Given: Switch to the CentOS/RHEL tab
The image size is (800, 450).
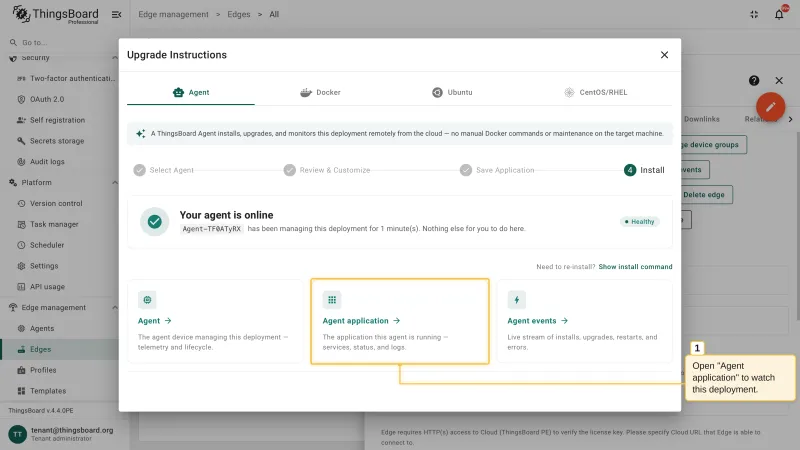Looking at the screenshot, I should (595, 92).
